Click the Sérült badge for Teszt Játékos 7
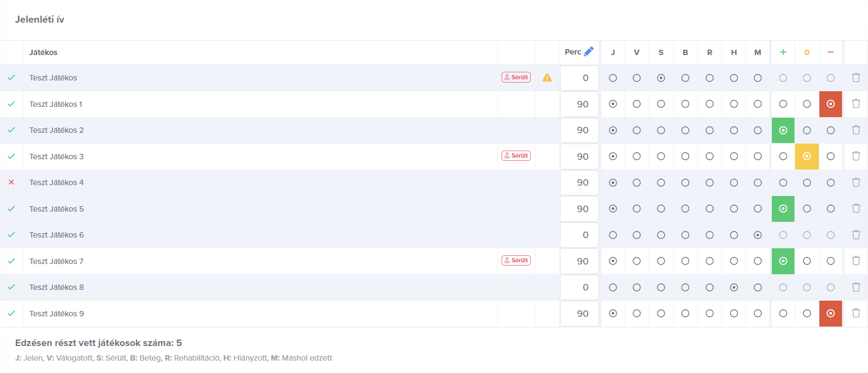This screenshot has height=373, width=868. (x=516, y=260)
